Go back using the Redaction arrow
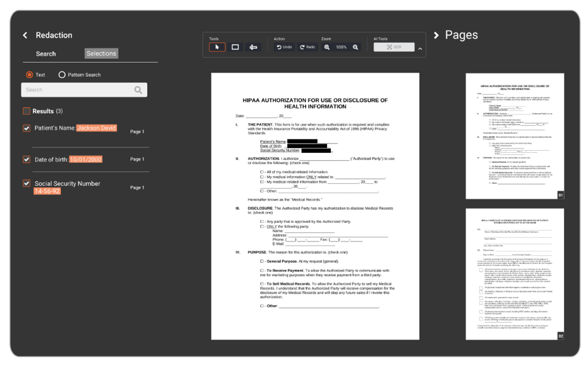This screenshot has width=588, height=366. [25, 35]
